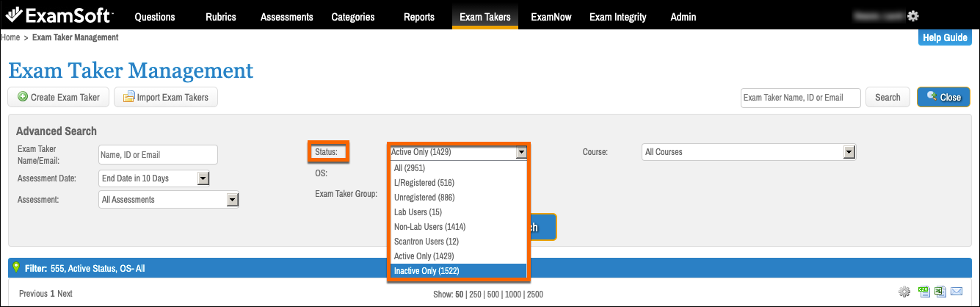Select the Exam Takers tab

pos(485,16)
